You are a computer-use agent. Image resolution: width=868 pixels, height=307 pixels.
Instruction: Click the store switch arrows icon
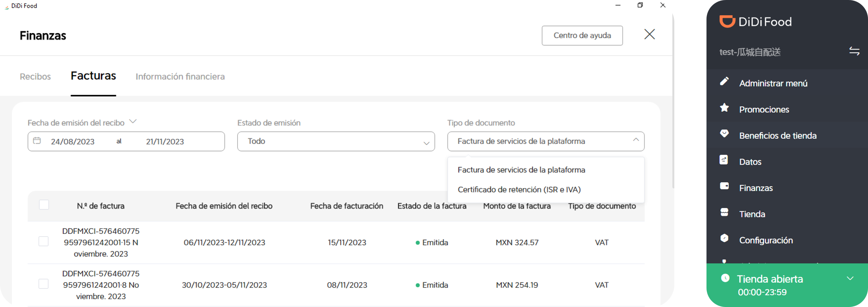(x=854, y=51)
